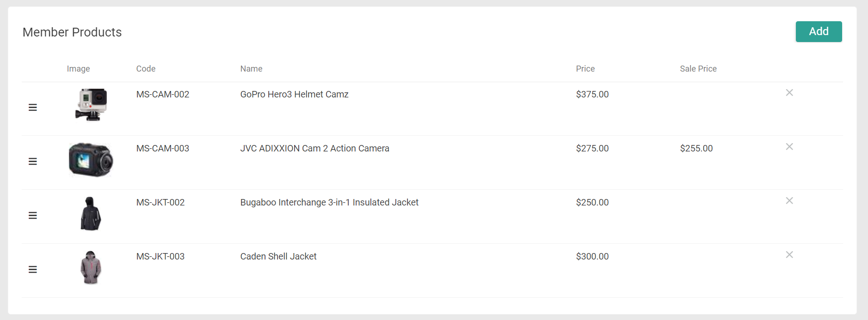Screen dimensions: 868x320
Task: Click the Name column header
Action: tap(251, 69)
